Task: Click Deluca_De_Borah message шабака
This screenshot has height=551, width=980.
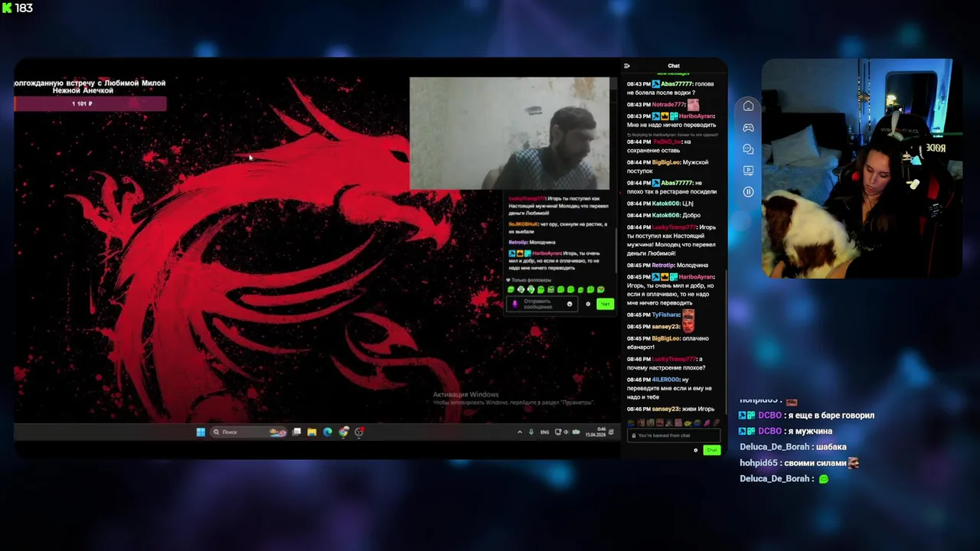Action: click(x=792, y=447)
